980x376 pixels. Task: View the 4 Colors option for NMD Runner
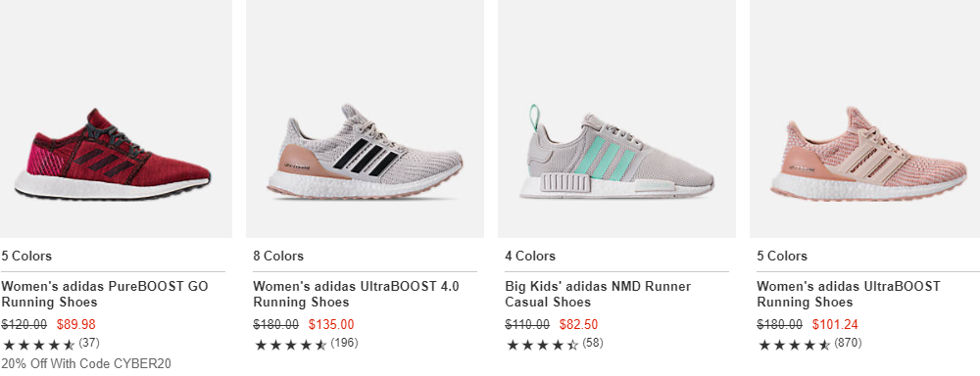tap(530, 257)
